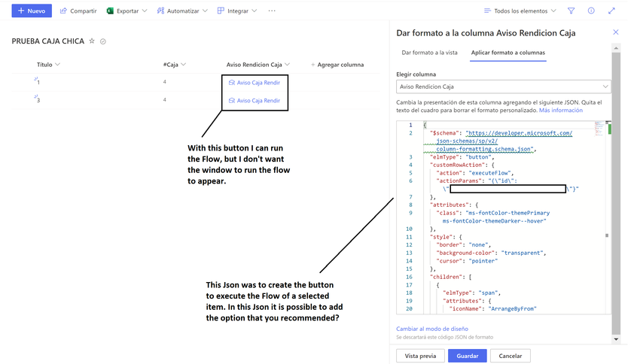The width and height of the screenshot is (631, 364).
Task: Click the Aviso Caja Rendir icon in row 1
Action: [232, 83]
